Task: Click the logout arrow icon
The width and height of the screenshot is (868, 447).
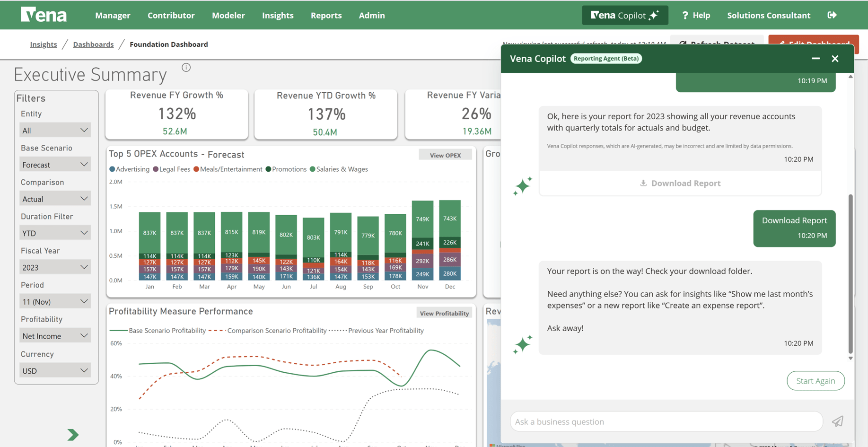Action: coord(832,15)
